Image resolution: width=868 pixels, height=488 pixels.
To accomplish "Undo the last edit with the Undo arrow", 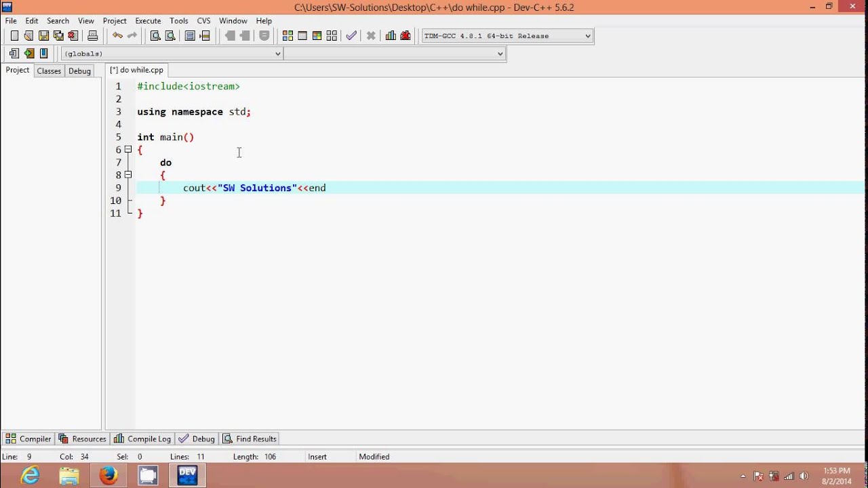I will click(117, 36).
